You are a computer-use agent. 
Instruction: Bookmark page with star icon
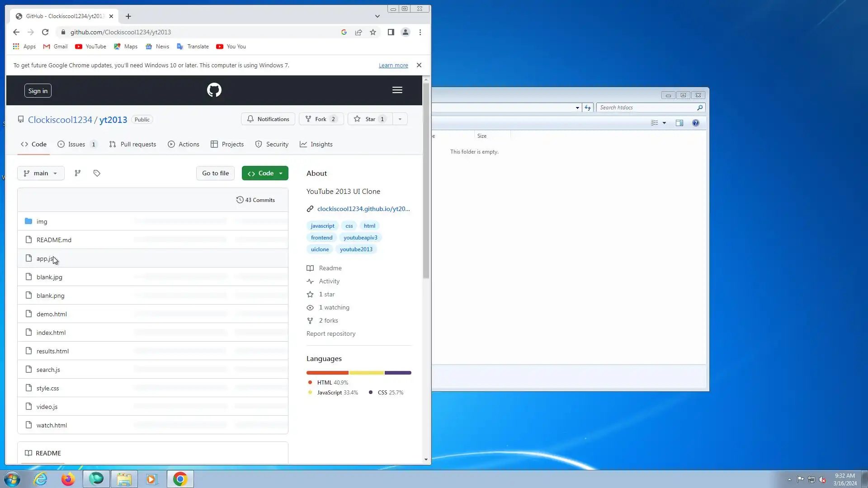pos(373,32)
